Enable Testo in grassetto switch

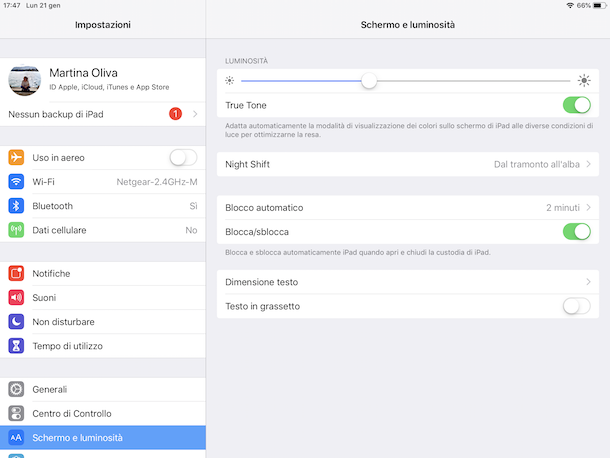(577, 306)
